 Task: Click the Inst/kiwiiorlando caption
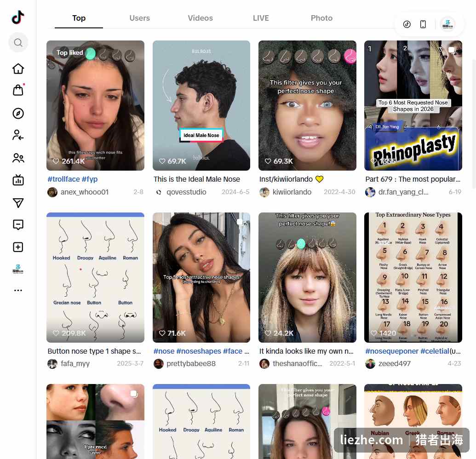click(x=292, y=179)
